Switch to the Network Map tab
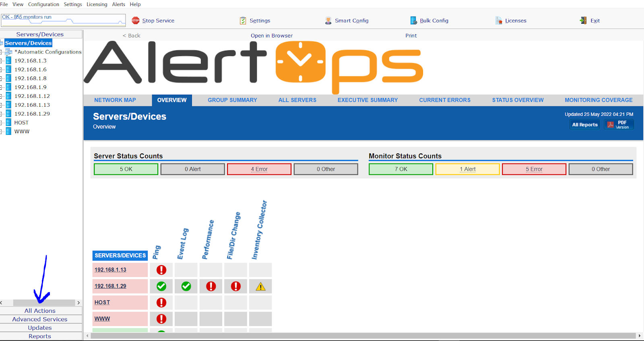644x341 pixels. click(x=115, y=100)
